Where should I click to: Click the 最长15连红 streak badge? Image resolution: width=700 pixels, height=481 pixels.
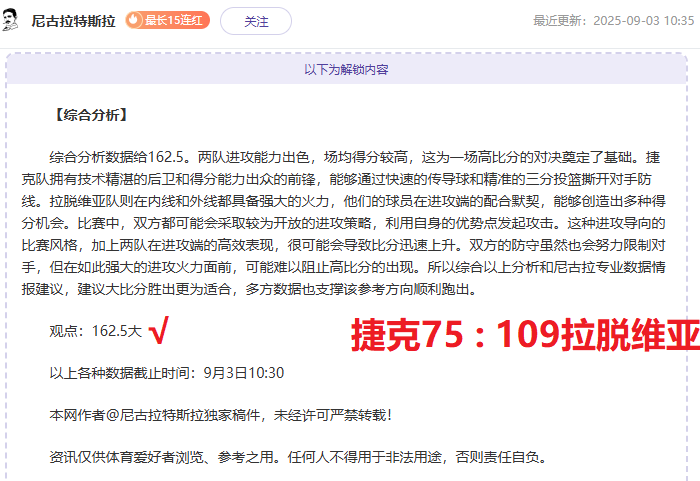pos(167,21)
